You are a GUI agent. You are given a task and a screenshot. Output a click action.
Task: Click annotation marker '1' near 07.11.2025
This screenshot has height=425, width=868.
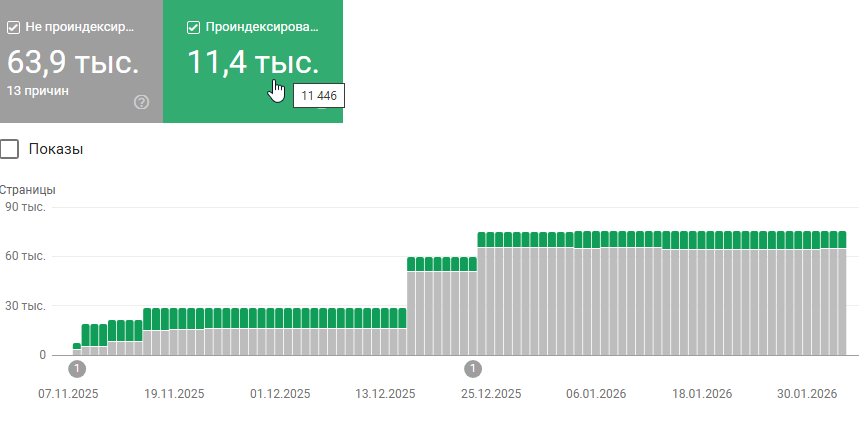[77, 369]
